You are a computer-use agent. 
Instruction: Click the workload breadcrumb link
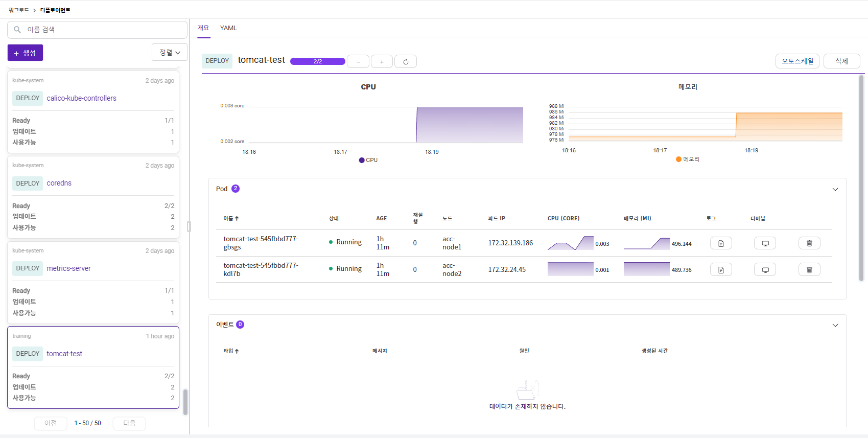point(19,10)
